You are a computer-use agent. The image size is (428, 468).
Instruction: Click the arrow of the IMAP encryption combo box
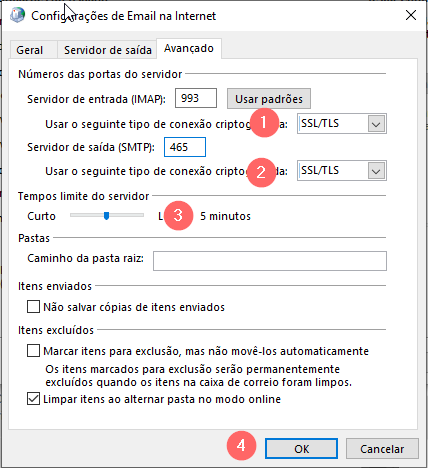tap(376, 124)
